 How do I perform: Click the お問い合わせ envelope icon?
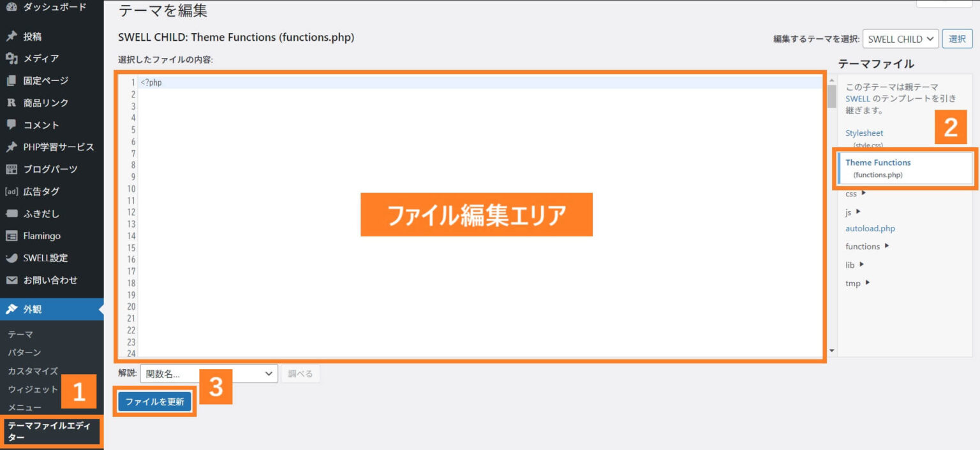click(x=11, y=280)
